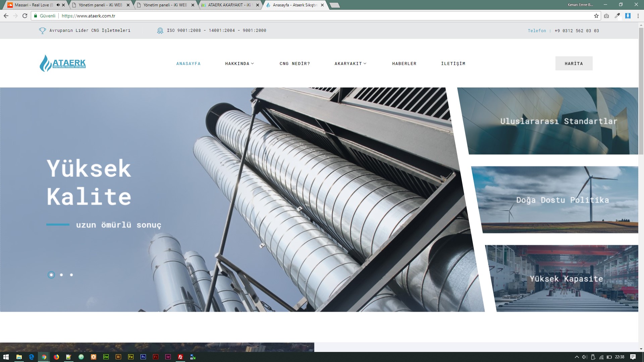Screen dimensions: 644x362
Task: Open the Windows Start menu
Action: (x=6, y=357)
